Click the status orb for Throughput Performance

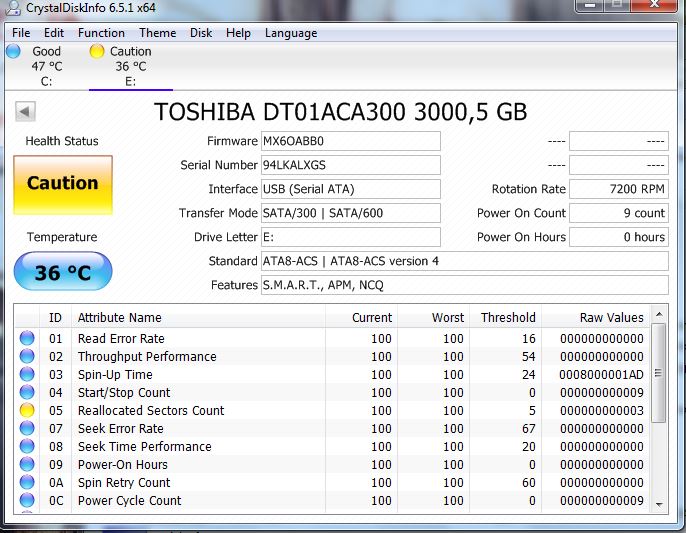coord(27,356)
